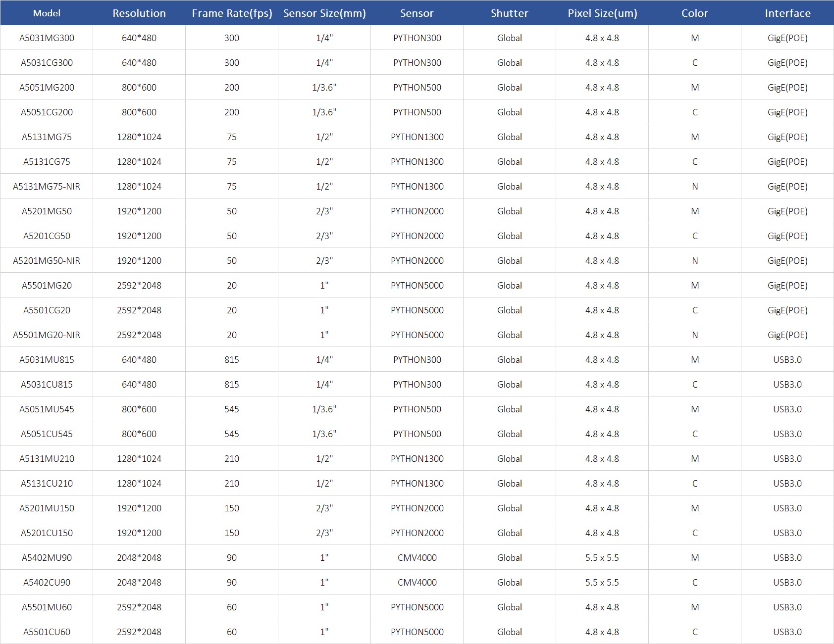Click the Model column header
This screenshot has width=834, height=644.
47,13
